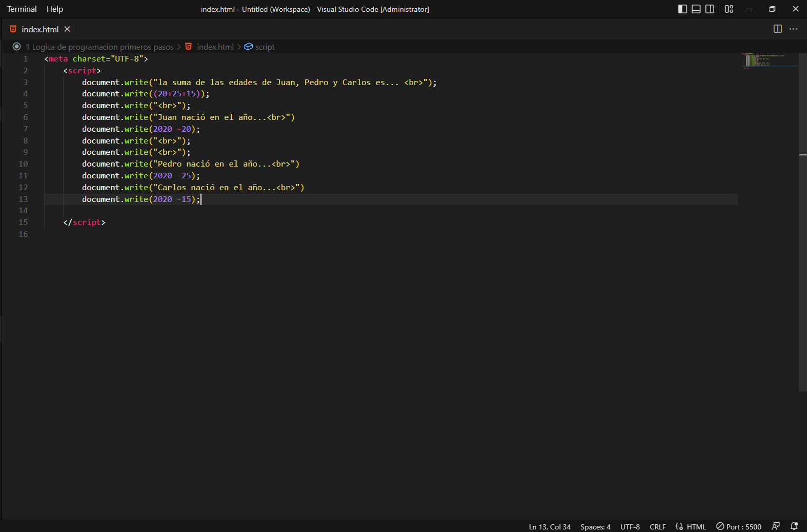Click the index.html breadcrumb
807x532 pixels.
click(215, 47)
